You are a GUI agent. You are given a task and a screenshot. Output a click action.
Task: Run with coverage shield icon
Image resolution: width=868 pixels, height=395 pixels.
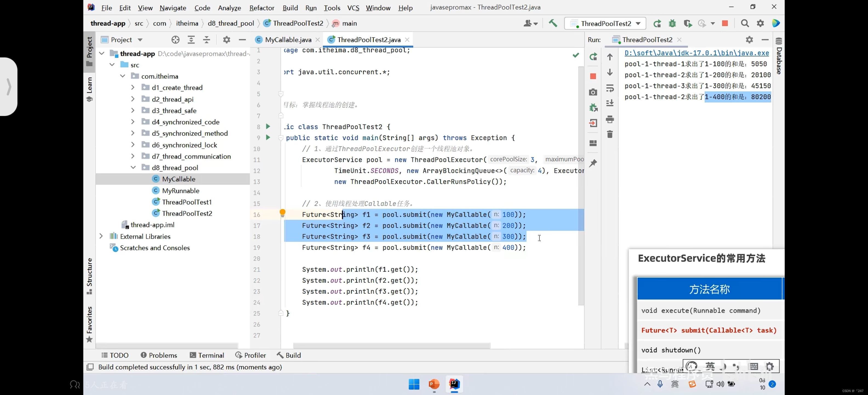(x=687, y=23)
